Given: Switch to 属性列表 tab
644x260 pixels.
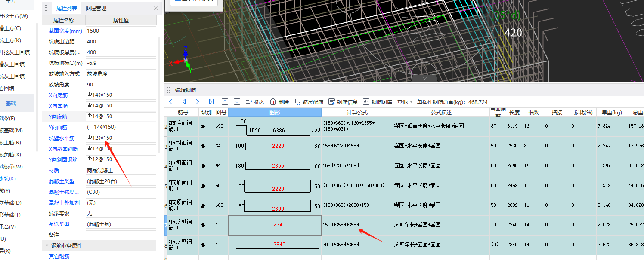Looking at the screenshot, I should click(x=67, y=8).
